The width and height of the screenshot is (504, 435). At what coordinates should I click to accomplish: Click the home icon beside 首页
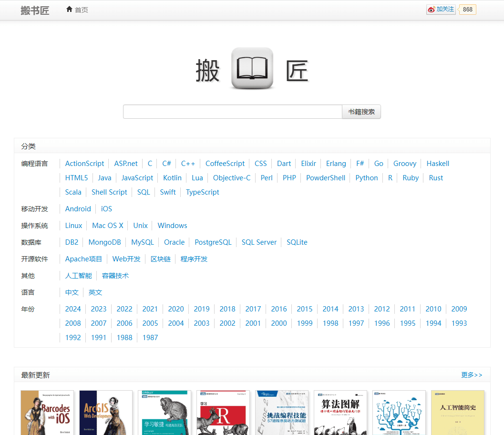pyautogui.click(x=69, y=10)
